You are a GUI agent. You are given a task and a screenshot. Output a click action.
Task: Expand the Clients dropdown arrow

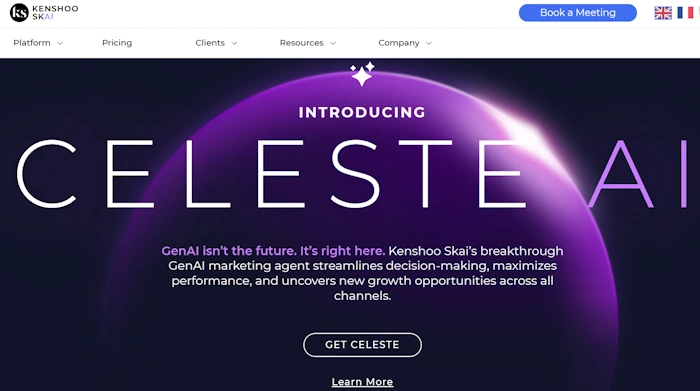coord(234,43)
